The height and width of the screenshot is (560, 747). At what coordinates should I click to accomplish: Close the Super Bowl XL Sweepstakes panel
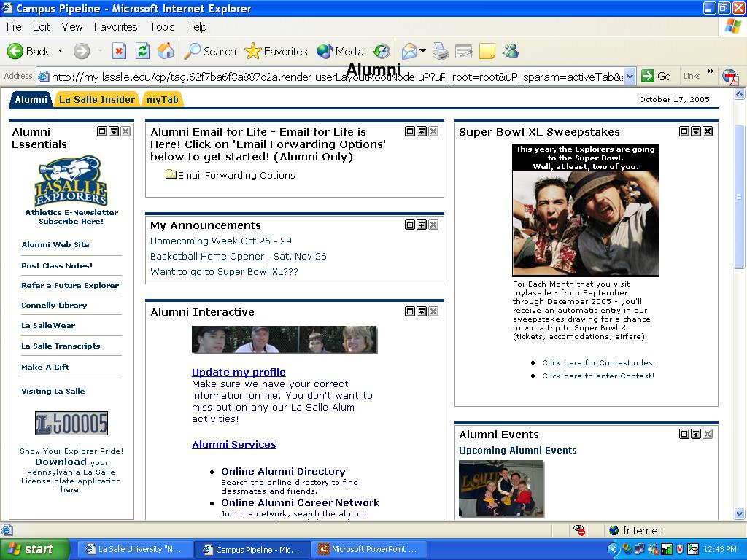708,131
